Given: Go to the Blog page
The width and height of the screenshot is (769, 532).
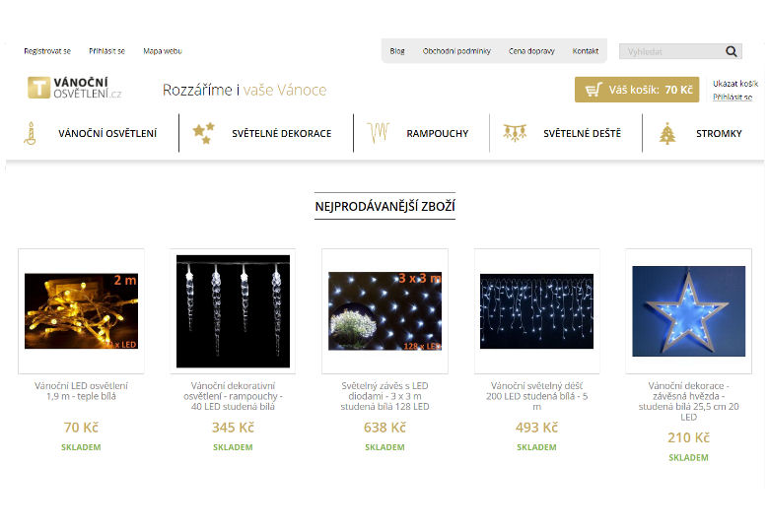Looking at the screenshot, I should [x=397, y=51].
